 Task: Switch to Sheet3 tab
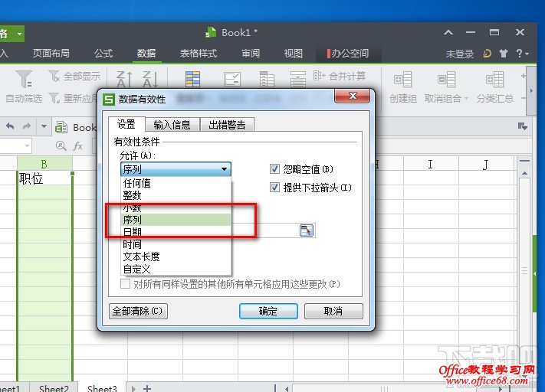102,388
